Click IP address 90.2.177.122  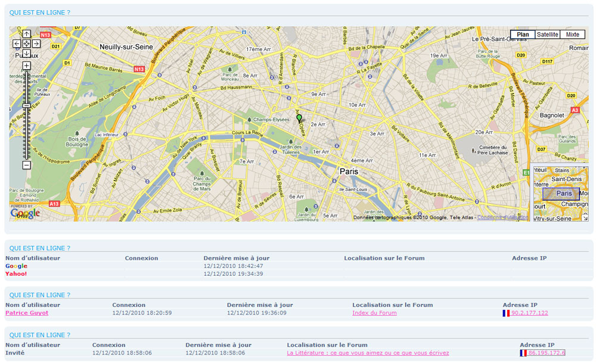529,313
